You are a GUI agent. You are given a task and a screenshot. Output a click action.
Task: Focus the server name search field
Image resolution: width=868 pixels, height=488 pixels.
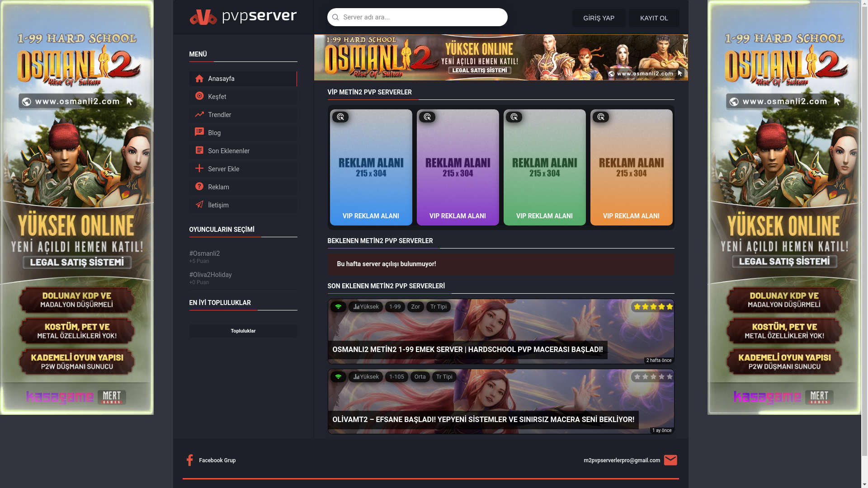(417, 17)
